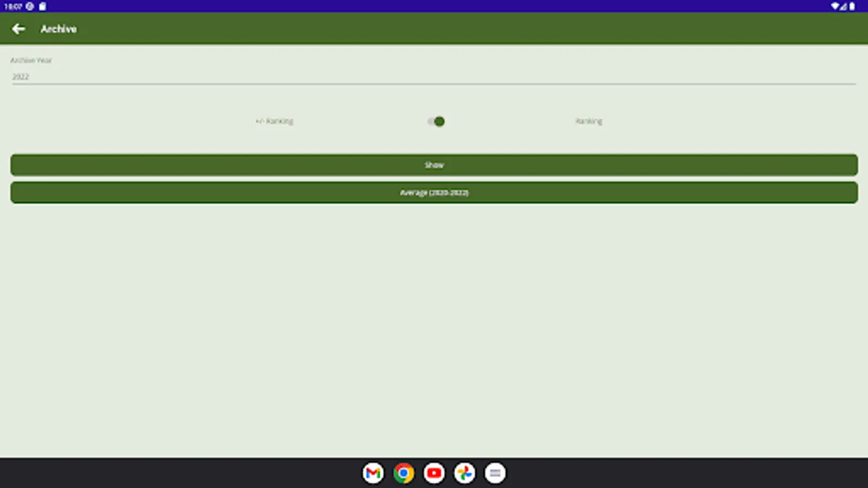Go back using the arrow icon
868x488 pixels.
[x=18, y=29]
